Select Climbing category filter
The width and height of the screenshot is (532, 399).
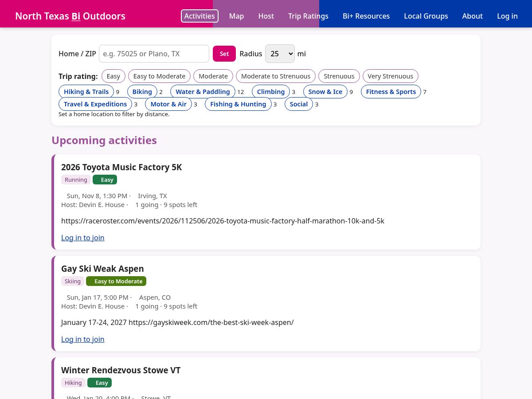click(x=271, y=92)
